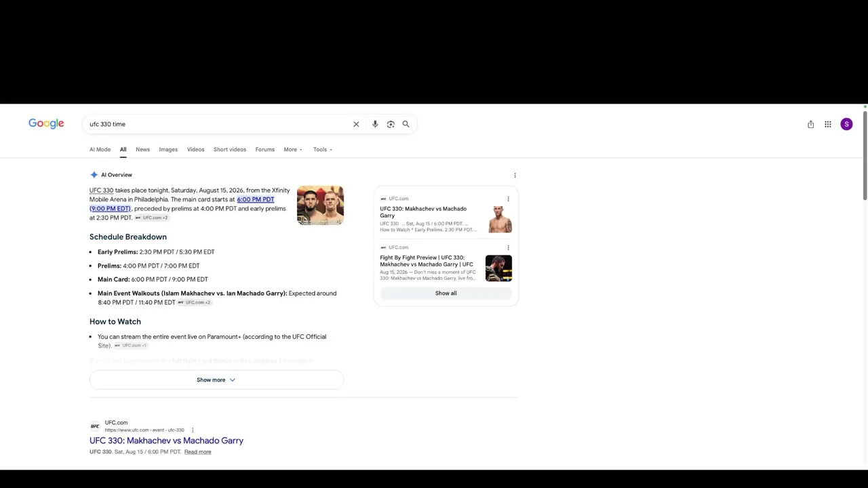Click the underlined 'UFC 330' text in the overview
The width and height of the screenshot is (868, 488).
click(x=101, y=190)
